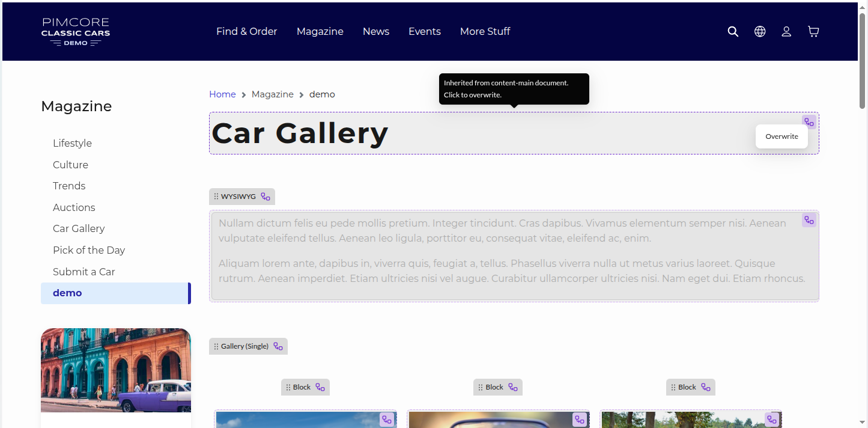This screenshot has height=428, width=868.
Task: Click the demo breadcrumb text
Action: click(x=322, y=94)
